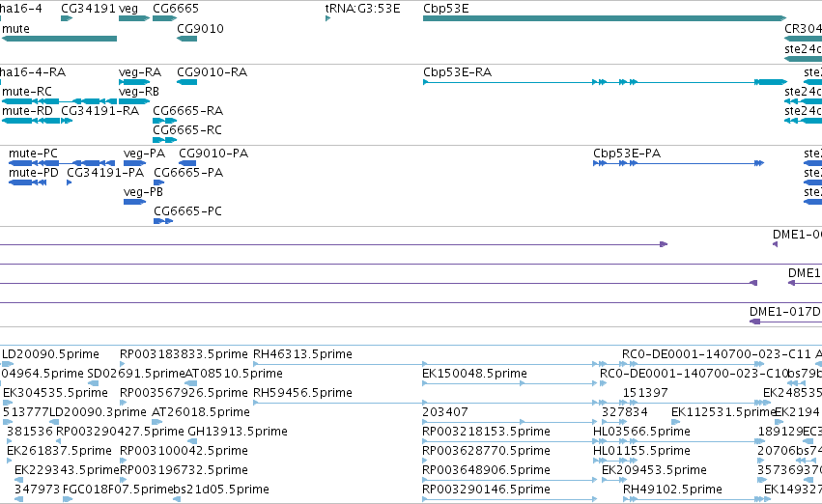Click the CG6665 gene label
This screenshot has height=504, width=822.
[176, 9]
